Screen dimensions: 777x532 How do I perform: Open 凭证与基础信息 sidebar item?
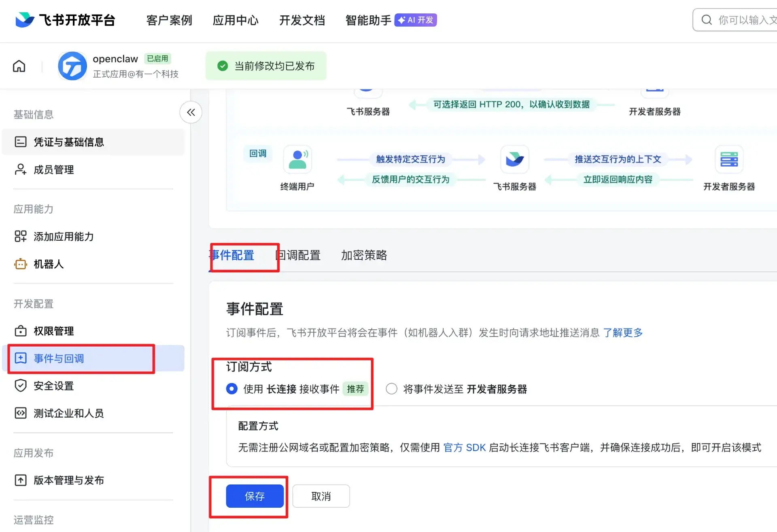tap(68, 142)
